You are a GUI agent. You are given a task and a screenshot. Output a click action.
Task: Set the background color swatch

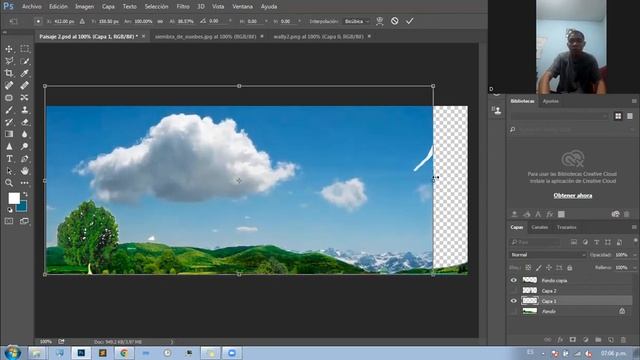(22, 207)
